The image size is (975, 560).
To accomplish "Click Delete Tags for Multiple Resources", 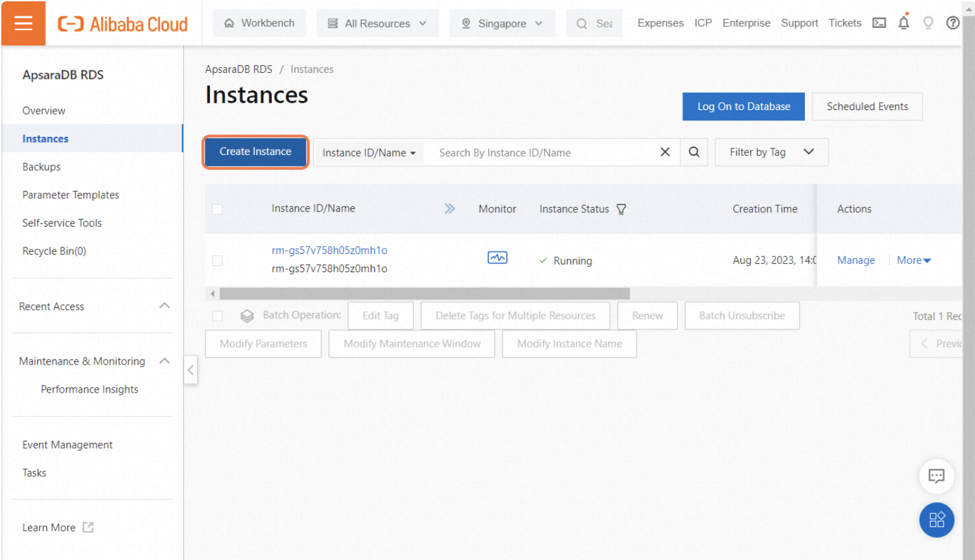I will pyautogui.click(x=516, y=316).
